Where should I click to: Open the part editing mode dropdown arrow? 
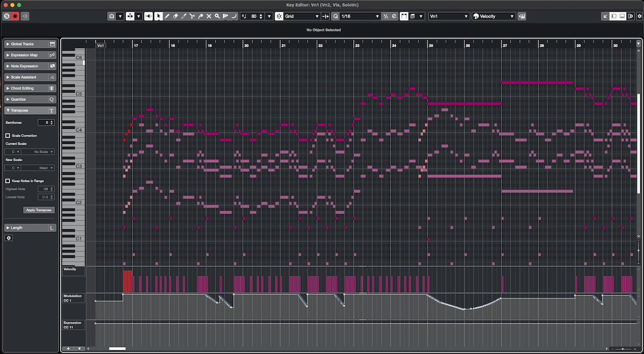pos(421,16)
